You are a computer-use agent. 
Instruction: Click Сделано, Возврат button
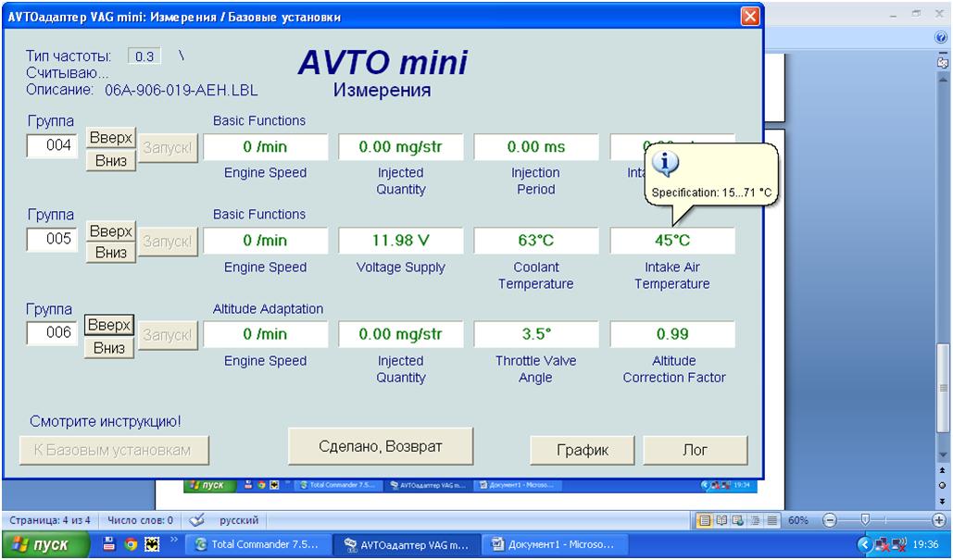coord(381,447)
